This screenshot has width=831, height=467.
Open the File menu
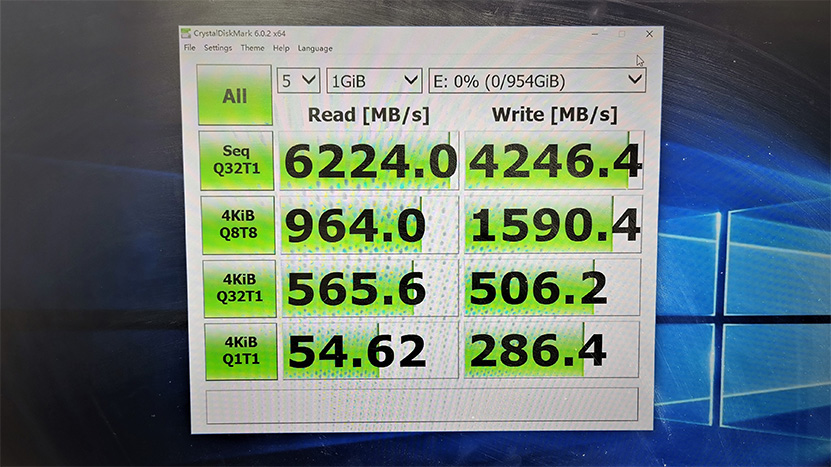[x=189, y=48]
